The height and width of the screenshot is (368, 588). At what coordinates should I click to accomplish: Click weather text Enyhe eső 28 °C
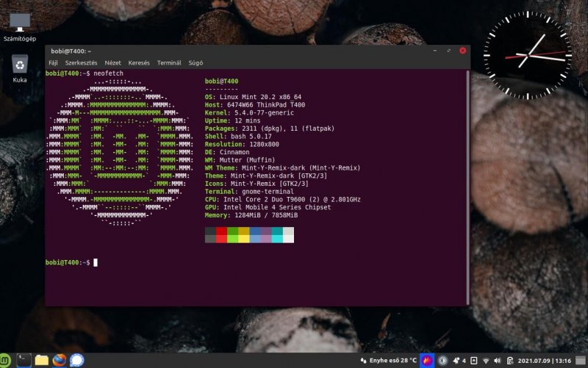pyautogui.click(x=393, y=361)
